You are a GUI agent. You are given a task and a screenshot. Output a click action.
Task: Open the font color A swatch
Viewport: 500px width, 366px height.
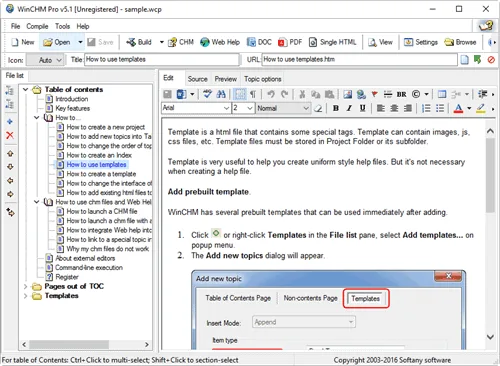tap(459, 108)
